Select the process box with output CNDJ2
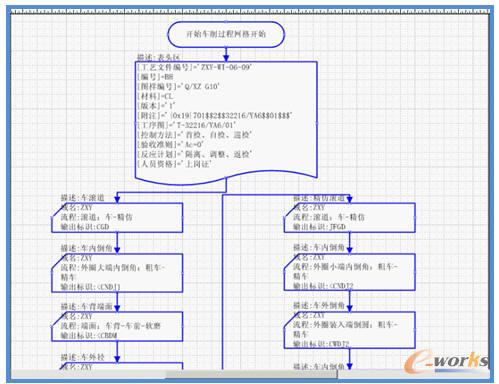499x384 pixels. coord(349,272)
